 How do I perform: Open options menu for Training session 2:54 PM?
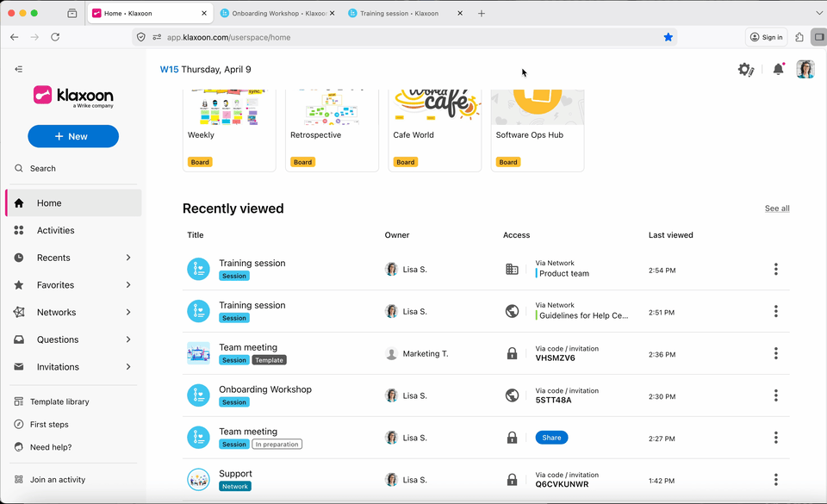(776, 270)
